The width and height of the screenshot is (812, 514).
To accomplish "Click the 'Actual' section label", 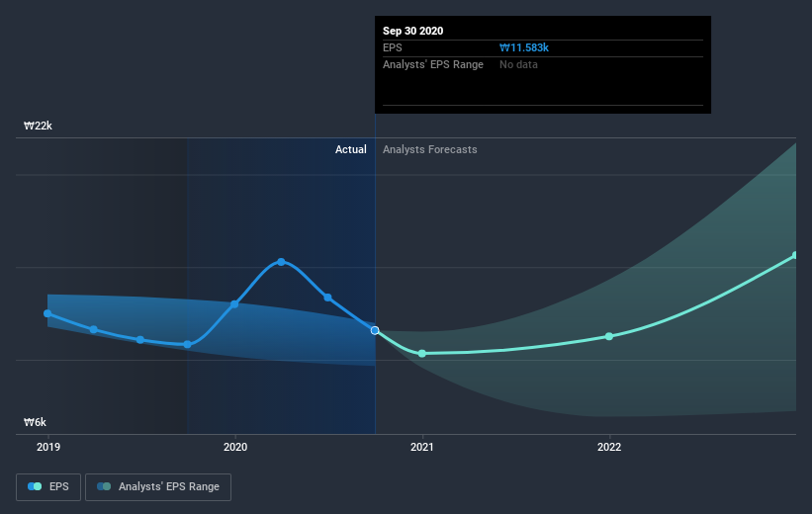I will coord(350,149).
